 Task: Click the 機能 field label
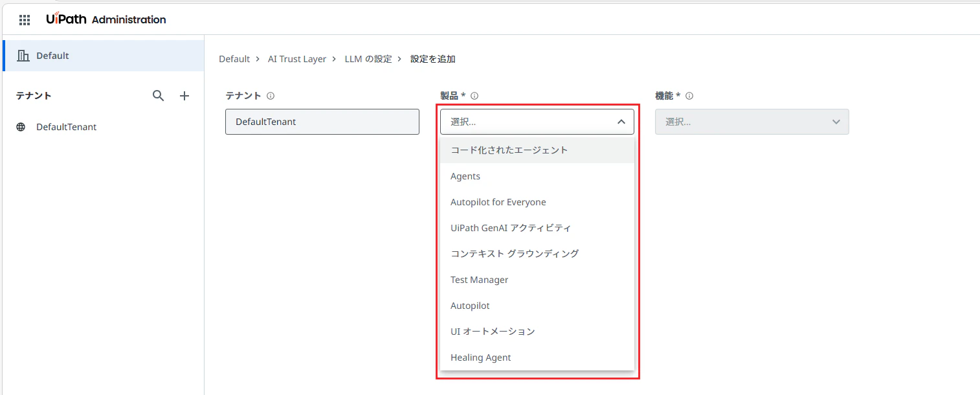click(x=668, y=96)
